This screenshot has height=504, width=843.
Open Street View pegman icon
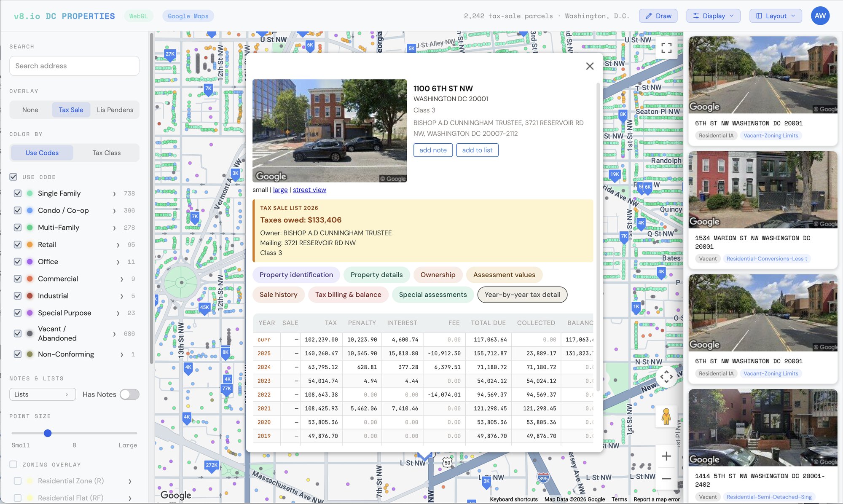tap(666, 416)
